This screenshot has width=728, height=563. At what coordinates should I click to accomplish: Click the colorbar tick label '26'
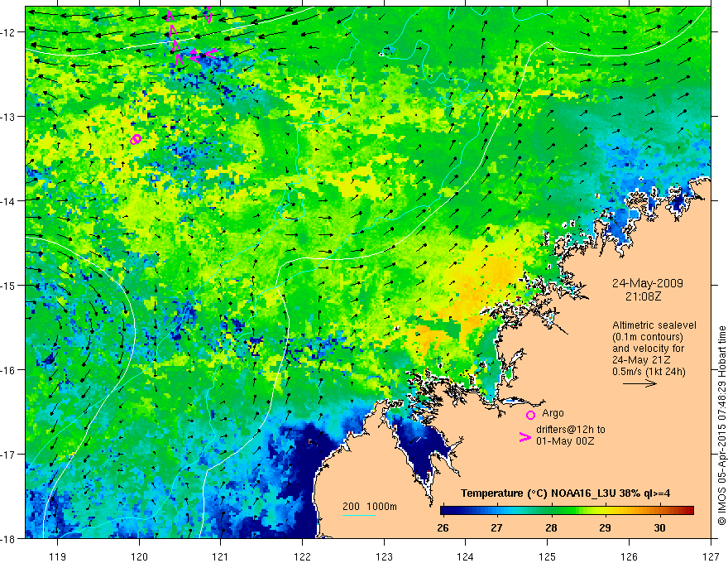click(443, 527)
